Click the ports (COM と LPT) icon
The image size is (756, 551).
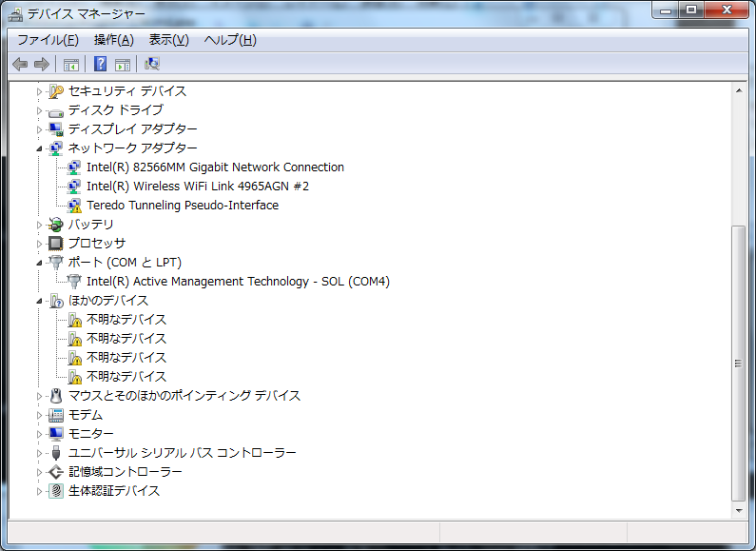(x=56, y=263)
